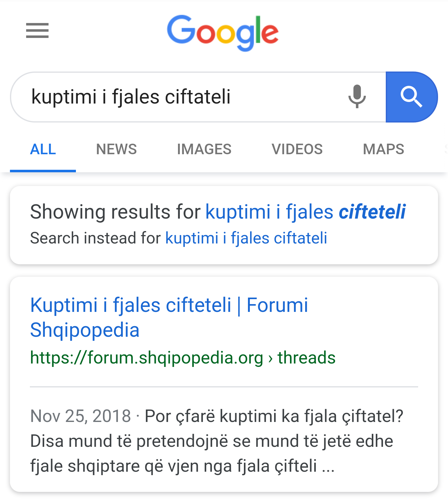This screenshot has height=500, width=448.
Task: Click the divider line in result card
Action: click(x=224, y=387)
